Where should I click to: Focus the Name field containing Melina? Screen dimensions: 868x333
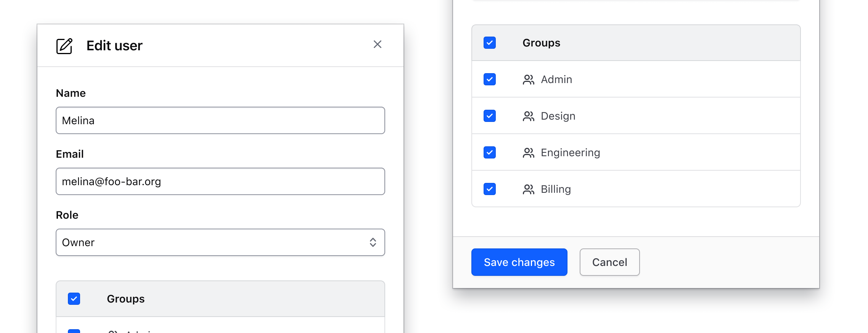pos(220,120)
